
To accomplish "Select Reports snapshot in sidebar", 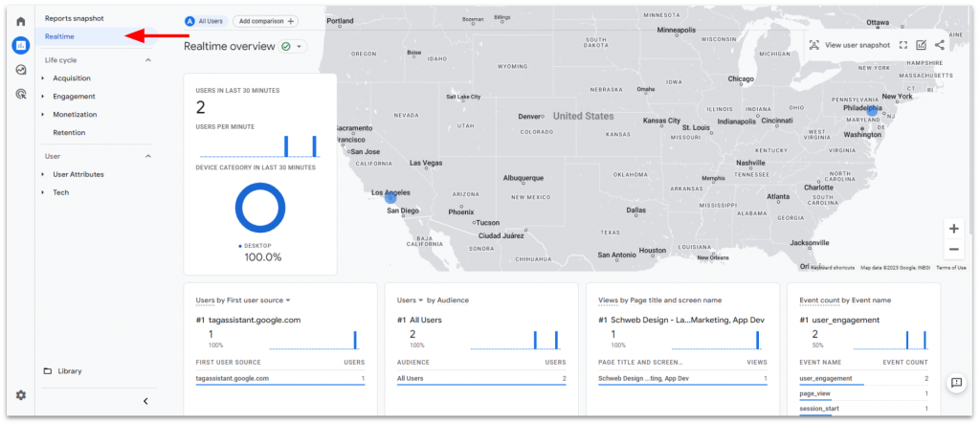I will click(75, 18).
